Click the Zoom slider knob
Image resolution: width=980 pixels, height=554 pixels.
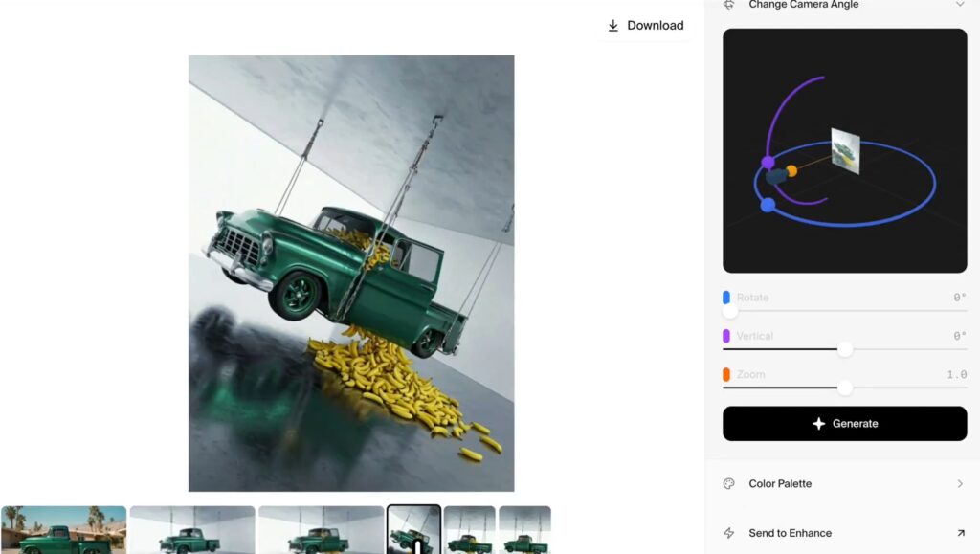point(845,388)
